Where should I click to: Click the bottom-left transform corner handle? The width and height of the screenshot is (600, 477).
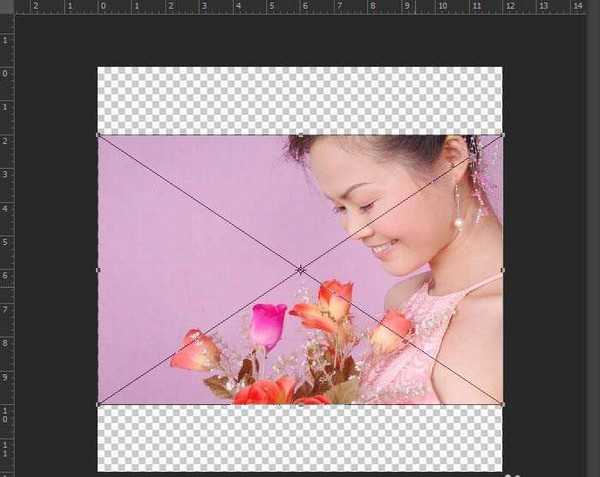pos(98,404)
